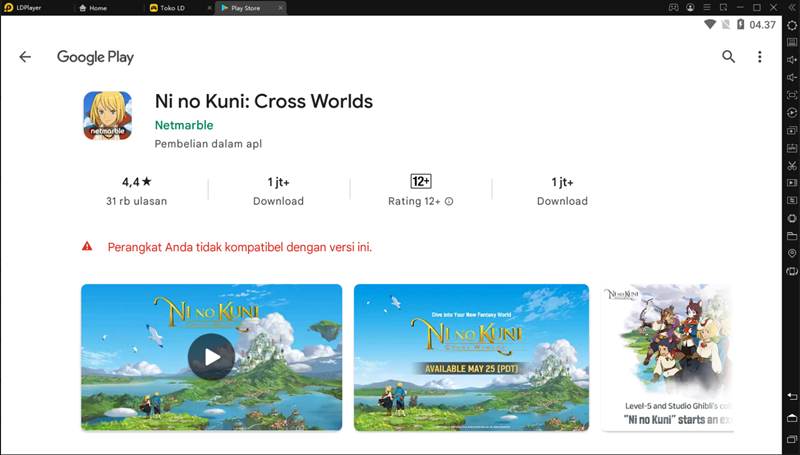This screenshot has height=455, width=800.
Task: Click the Wi-Fi status icon
Action: click(x=710, y=24)
